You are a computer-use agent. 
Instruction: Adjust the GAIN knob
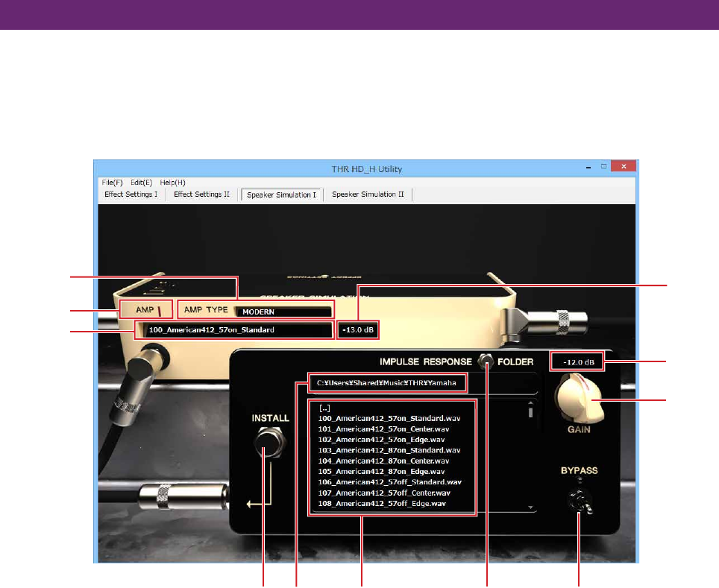click(x=579, y=399)
